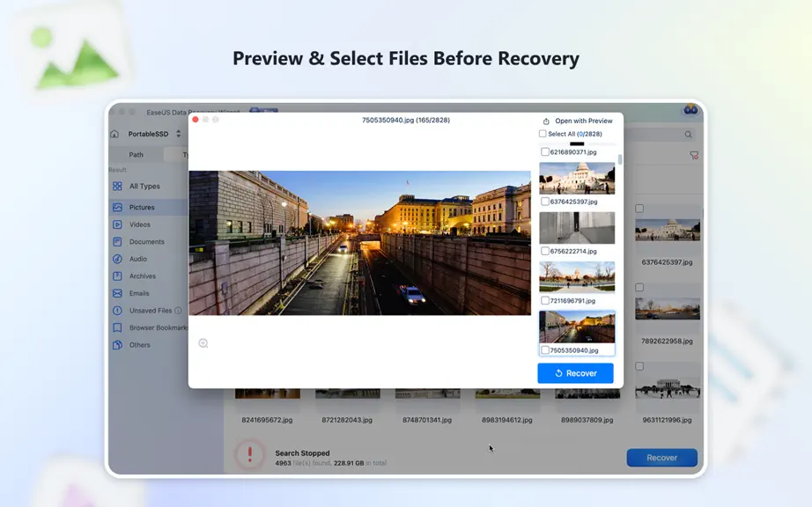Click the bottom-right Recover button in main window

[x=661, y=458]
